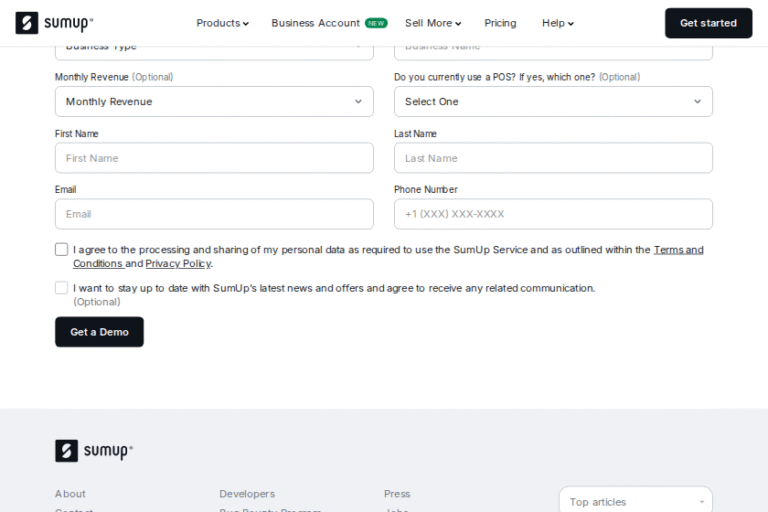Check the SumUp news and offers checkbox
The width and height of the screenshot is (768, 512).
point(61,288)
